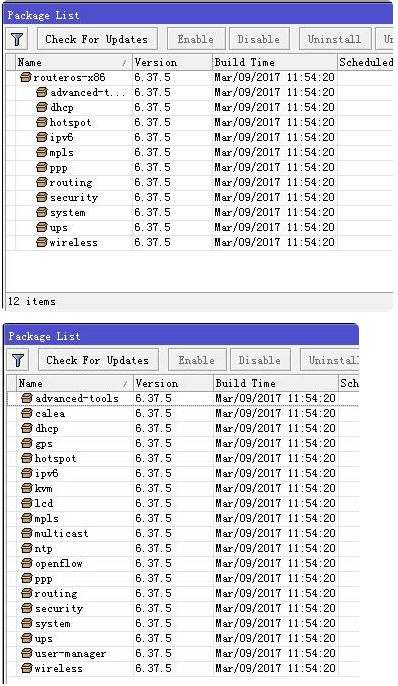This screenshot has height=686, width=398.
Task: Click version 6.37.5 of routeros-x86
Action: [153, 77]
